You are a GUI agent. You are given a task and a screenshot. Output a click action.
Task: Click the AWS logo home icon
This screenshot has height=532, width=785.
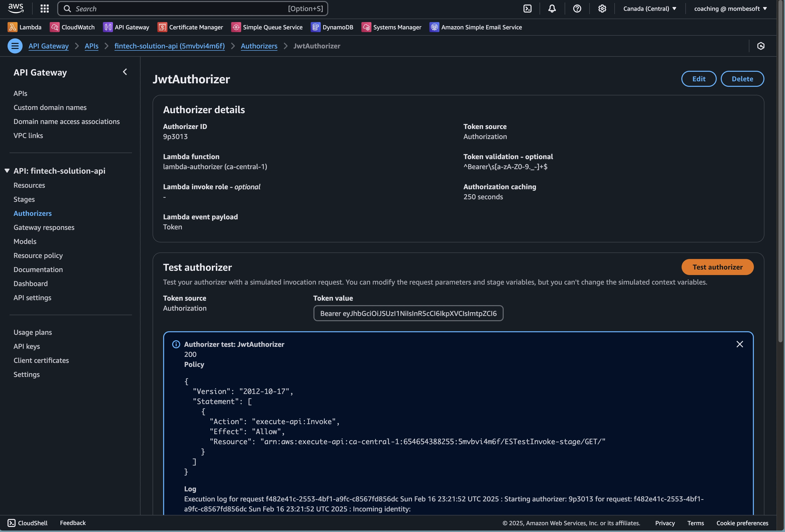pos(16,9)
